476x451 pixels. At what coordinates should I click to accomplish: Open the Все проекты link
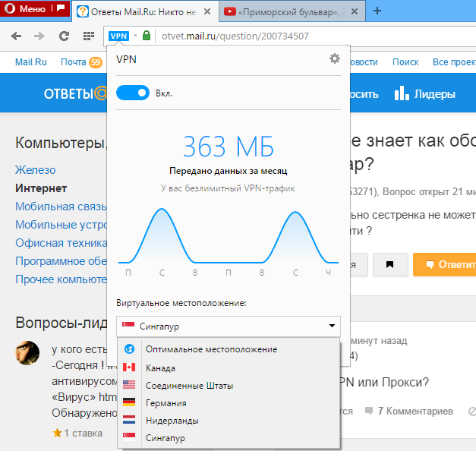tap(454, 62)
